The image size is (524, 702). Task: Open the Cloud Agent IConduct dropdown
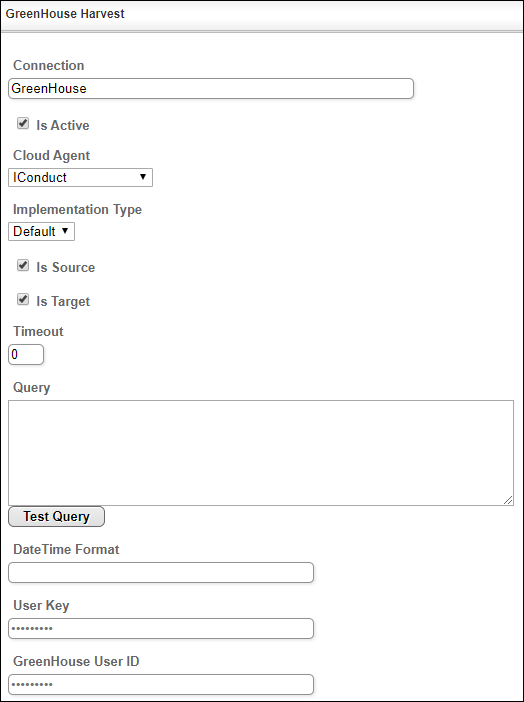click(x=80, y=177)
